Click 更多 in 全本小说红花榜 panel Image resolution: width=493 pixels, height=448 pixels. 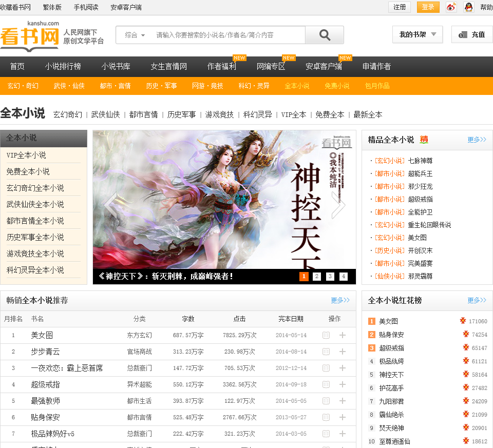[x=477, y=300]
